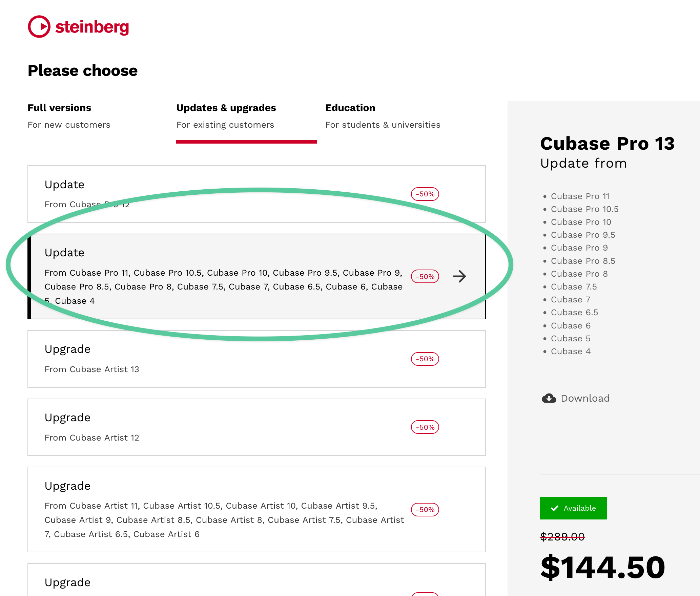Click the -50% badge for Cubase Pro 12
The width and height of the screenshot is (700, 596).
click(x=425, y=194)
